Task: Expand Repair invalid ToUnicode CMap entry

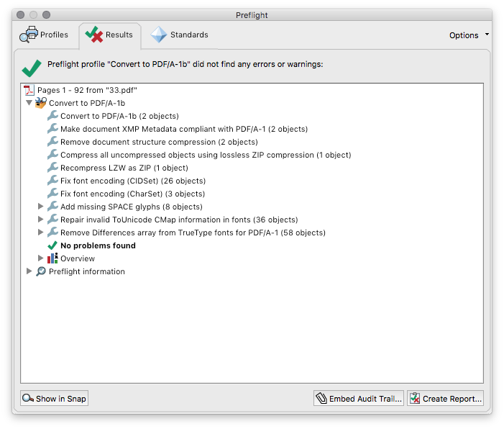Action: [40, 219]
